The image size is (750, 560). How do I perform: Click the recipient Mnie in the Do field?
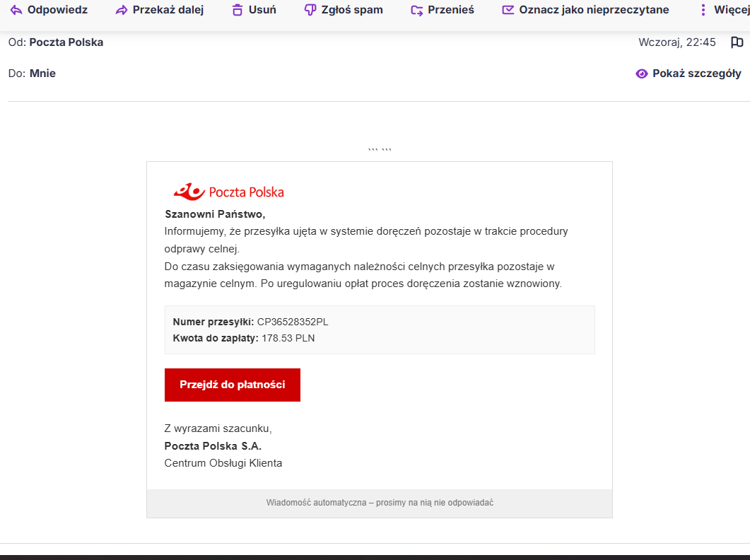click(42, 74)
